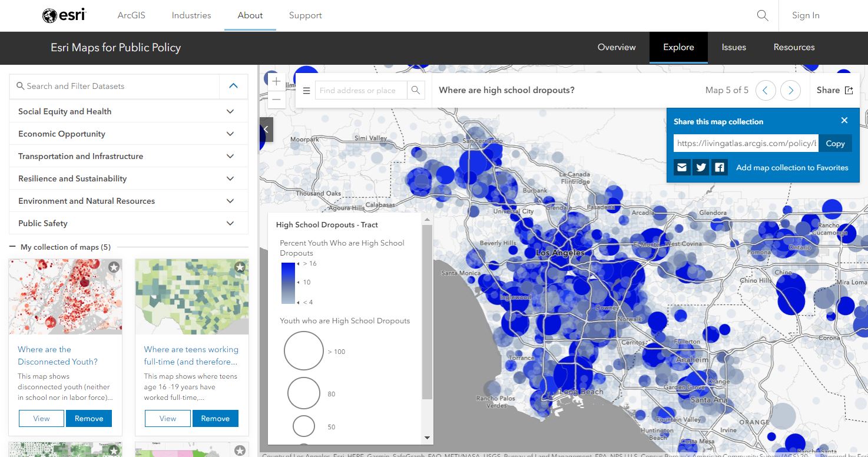Share map collection on Facebook
Viewport: 868px width, 457px height.
(x=720, y=167)
